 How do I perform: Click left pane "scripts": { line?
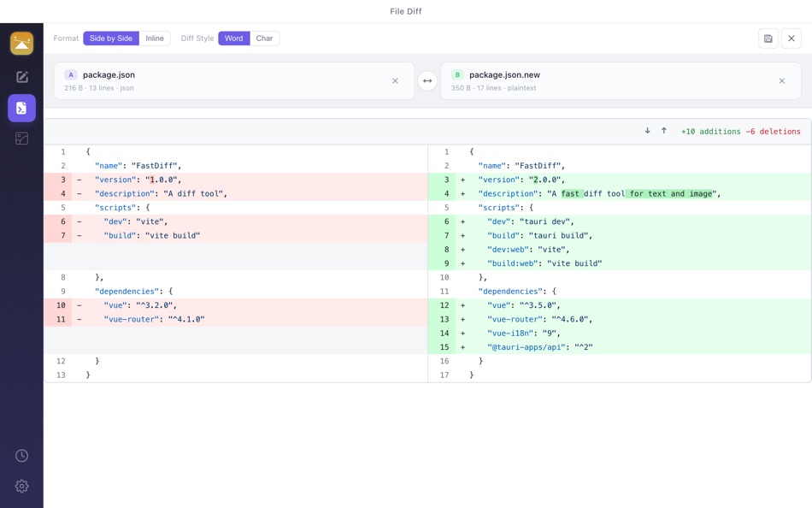click(x=236, y=208)
